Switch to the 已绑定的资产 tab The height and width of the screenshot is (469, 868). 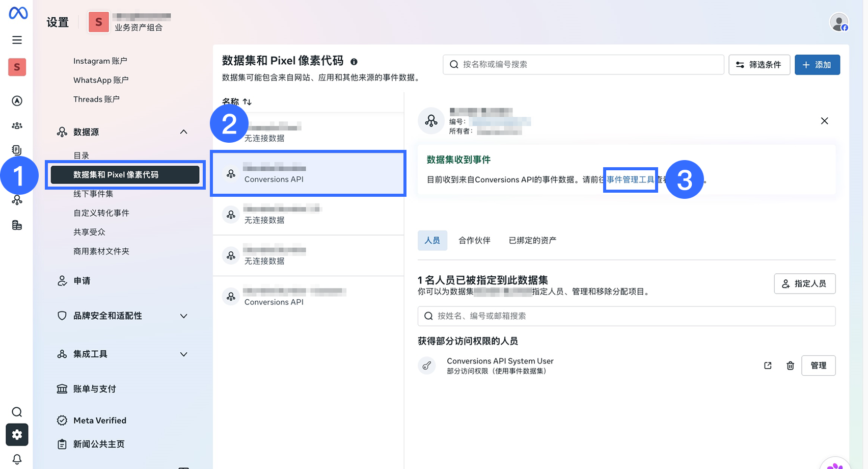click(532, 240)
